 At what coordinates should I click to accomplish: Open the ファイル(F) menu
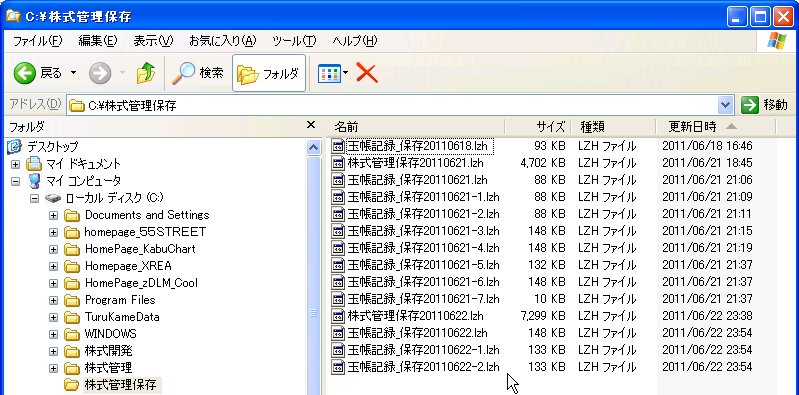click(38, 41)
